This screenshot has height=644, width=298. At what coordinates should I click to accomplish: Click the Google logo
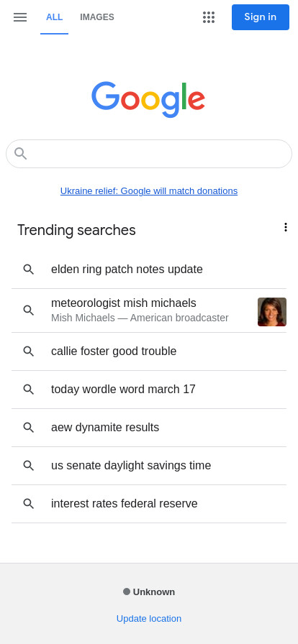[x=148, y=99]
